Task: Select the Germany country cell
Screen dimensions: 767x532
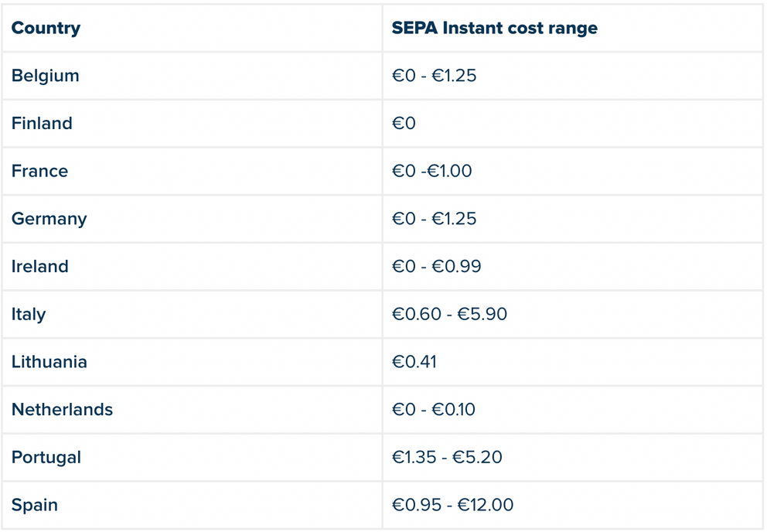Action: [x=49, y=219]
